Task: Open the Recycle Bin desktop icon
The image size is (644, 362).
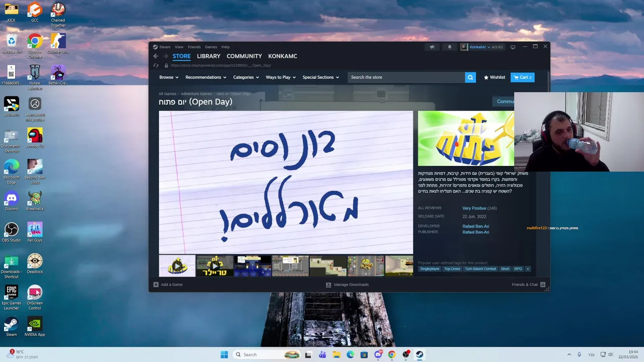Action: click(x=11, y=44)
